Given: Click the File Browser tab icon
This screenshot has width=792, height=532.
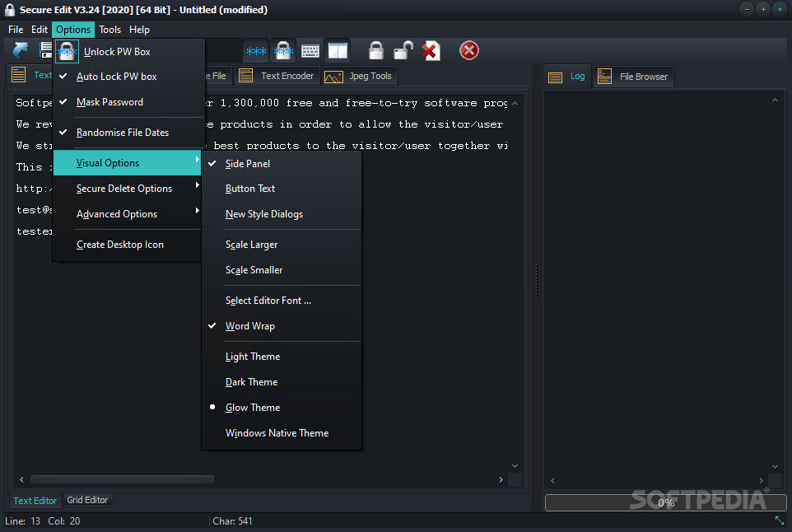Looking at the screenshot, I should (x=604, y=77).
